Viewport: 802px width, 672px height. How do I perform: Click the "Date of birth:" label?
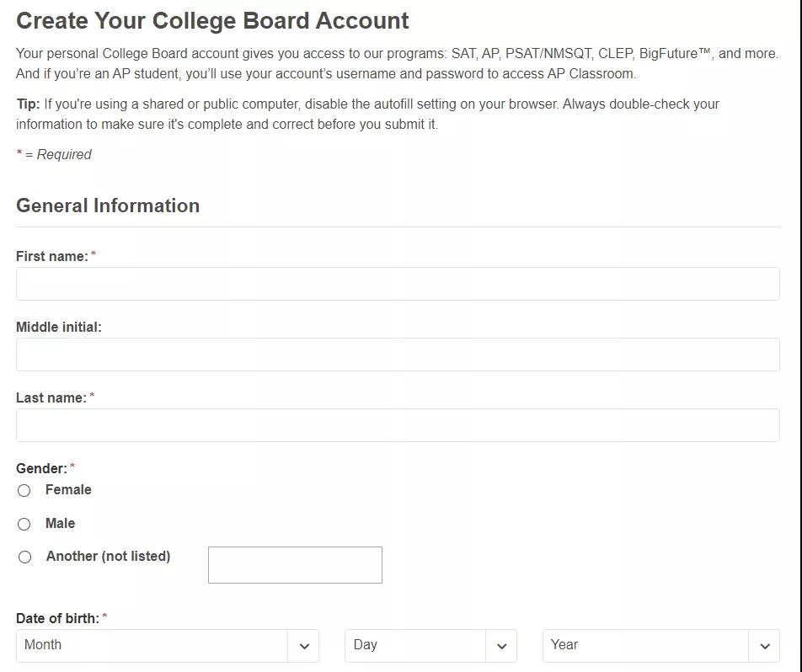click(x=57, y=619)
